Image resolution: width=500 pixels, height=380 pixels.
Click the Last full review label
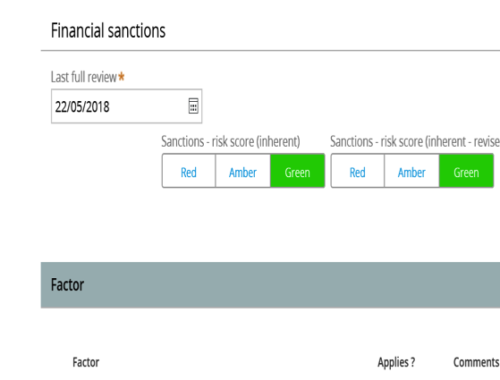coord(84,77)
